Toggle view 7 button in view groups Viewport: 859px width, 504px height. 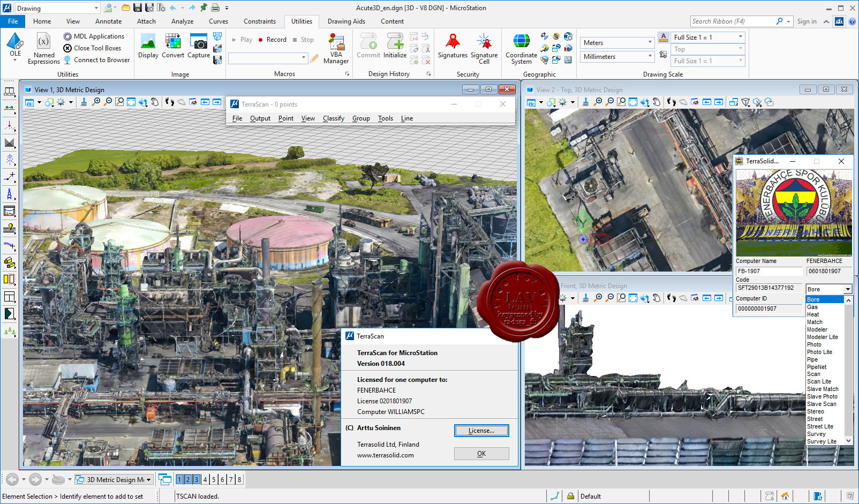[231, 479]
